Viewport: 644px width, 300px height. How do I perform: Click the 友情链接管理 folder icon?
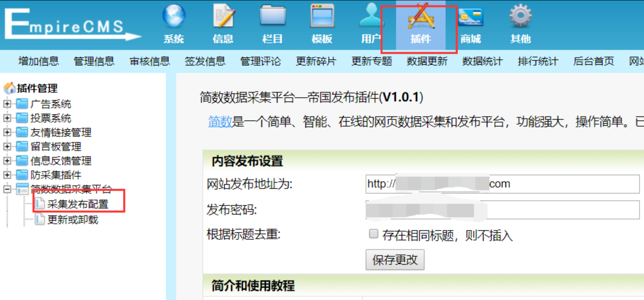coord(22,132)
